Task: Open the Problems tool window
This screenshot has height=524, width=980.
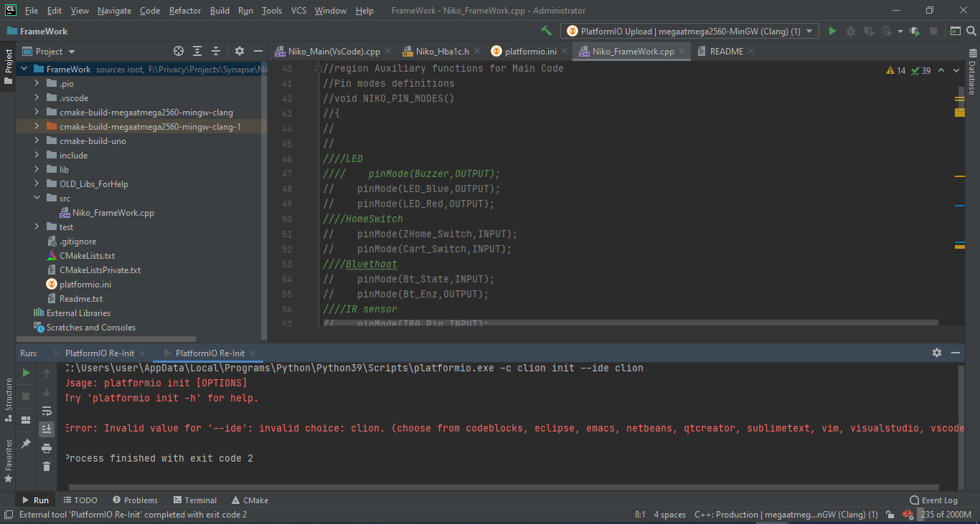Action: [x=133, y=500]
